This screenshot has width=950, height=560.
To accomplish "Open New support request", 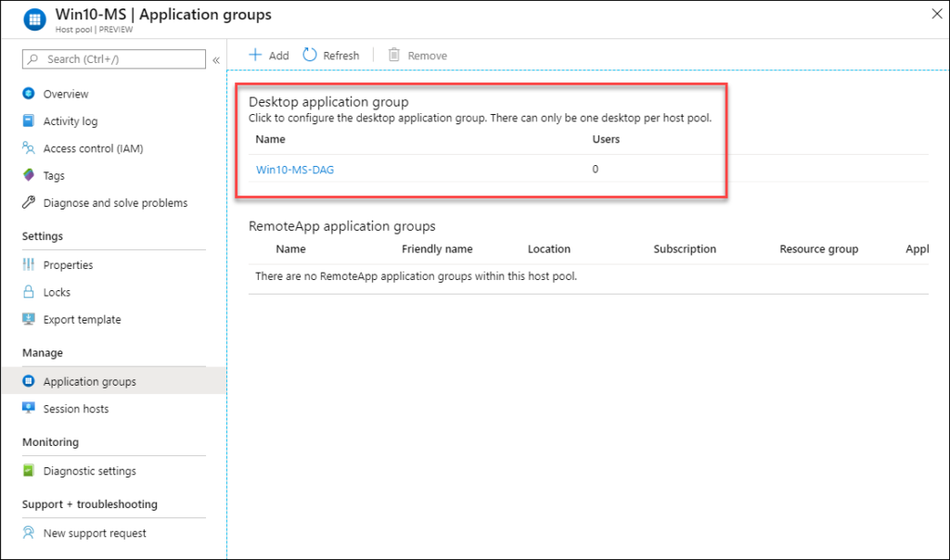I will 95,533.
